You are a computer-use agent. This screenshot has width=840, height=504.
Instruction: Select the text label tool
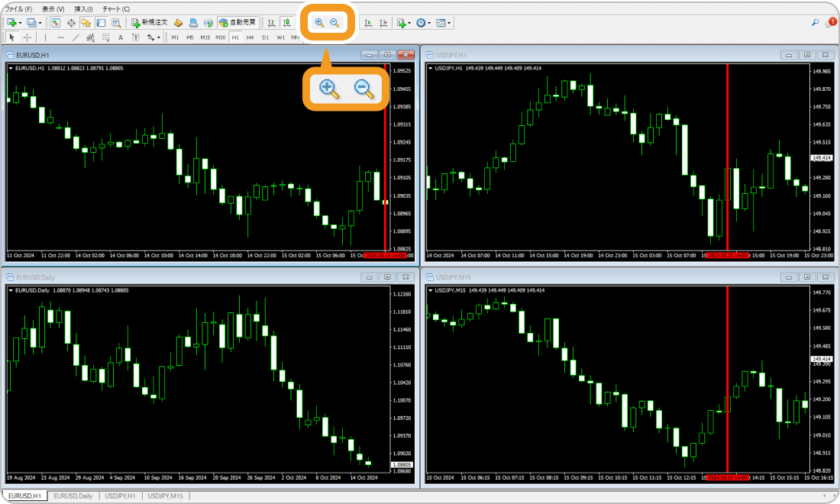pyautogui.click(x=135, y=37)
